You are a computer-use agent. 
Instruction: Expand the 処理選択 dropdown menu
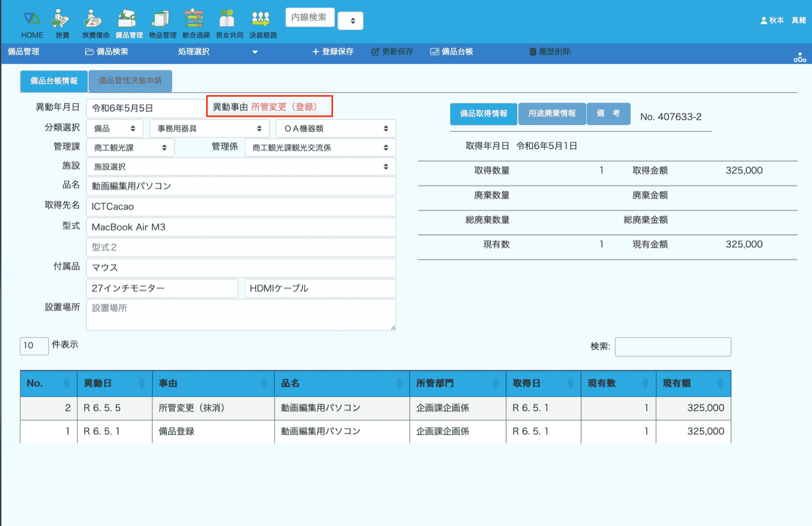[218, 52]
